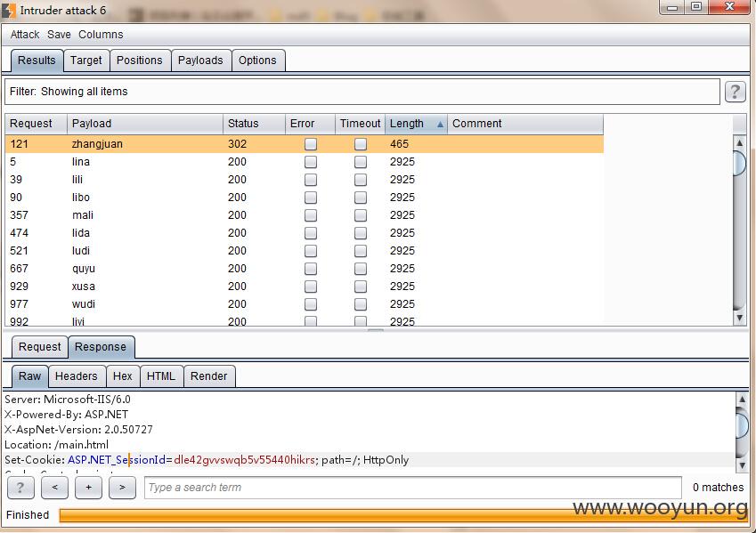Tick Error checkbox for zhangjuan row
Image resolution: width=756 pixels, height=533 pixels.
[311, 144]
